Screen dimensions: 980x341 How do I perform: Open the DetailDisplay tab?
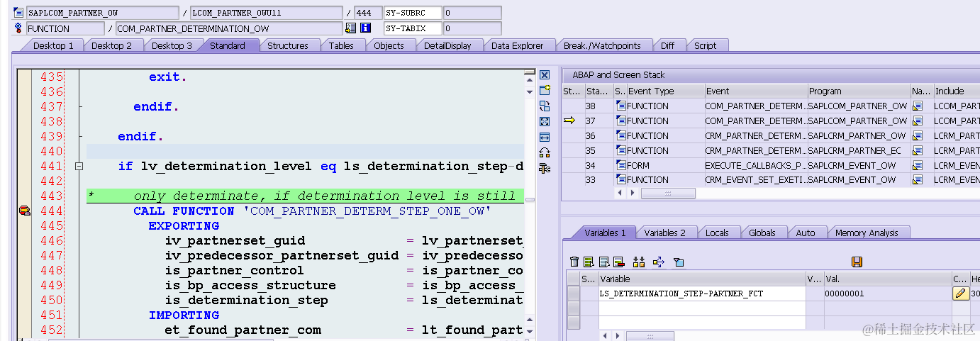click(447, 45)
